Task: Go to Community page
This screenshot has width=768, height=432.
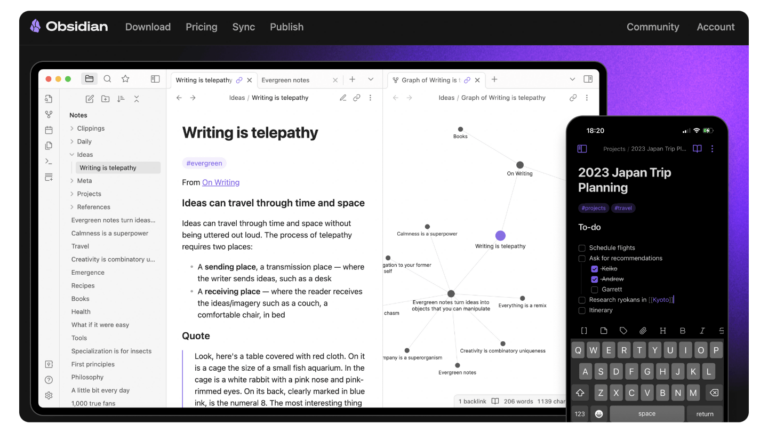Action: (652, 27)
